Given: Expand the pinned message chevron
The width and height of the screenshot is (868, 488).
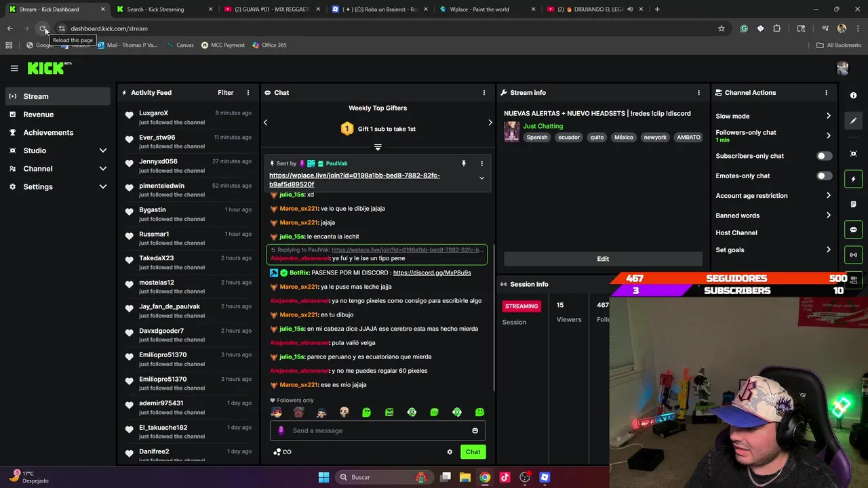Looking at the screenshot, I should [x=481, y=178].
